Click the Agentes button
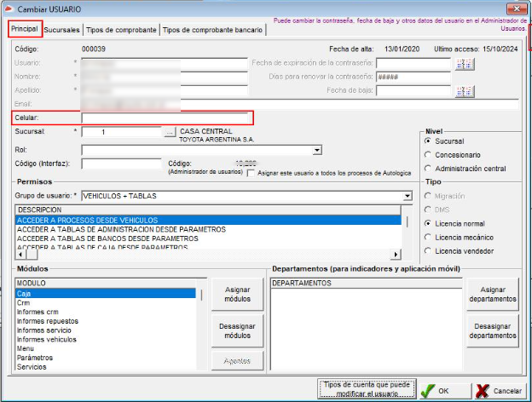Viewport: 532px width, 402px height. click(x=238, y=361)
